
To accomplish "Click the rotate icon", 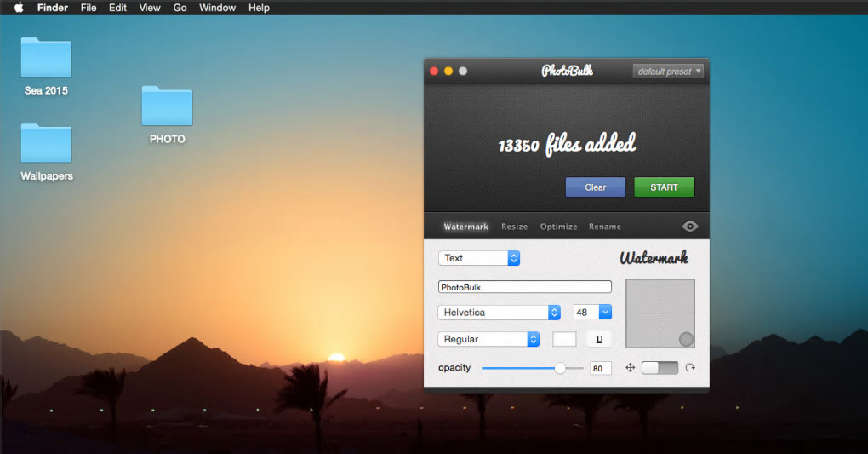I will [x=690, y=367].
